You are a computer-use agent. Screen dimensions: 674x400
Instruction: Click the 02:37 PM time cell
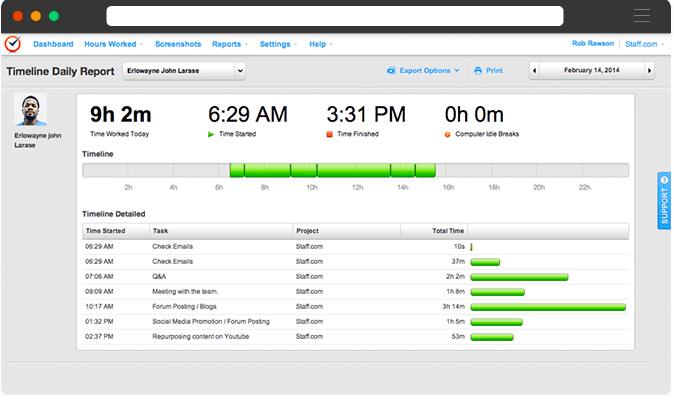click(99, 337)
